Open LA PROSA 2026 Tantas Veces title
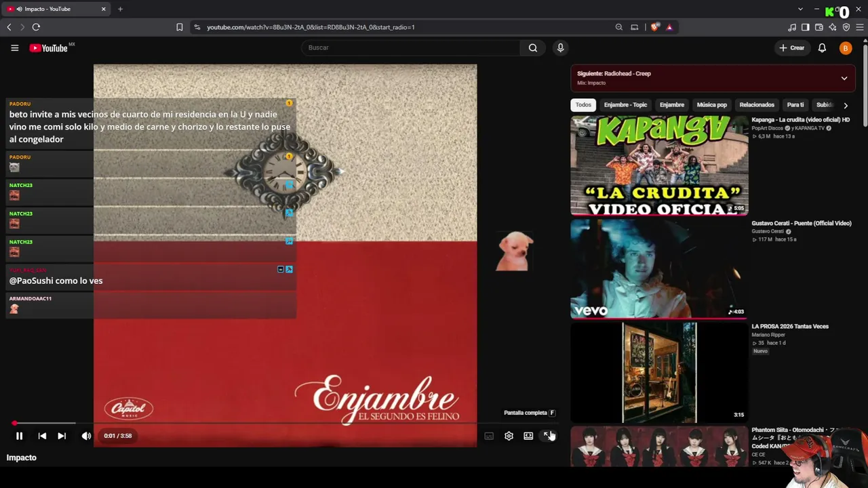 click(790, 327)
